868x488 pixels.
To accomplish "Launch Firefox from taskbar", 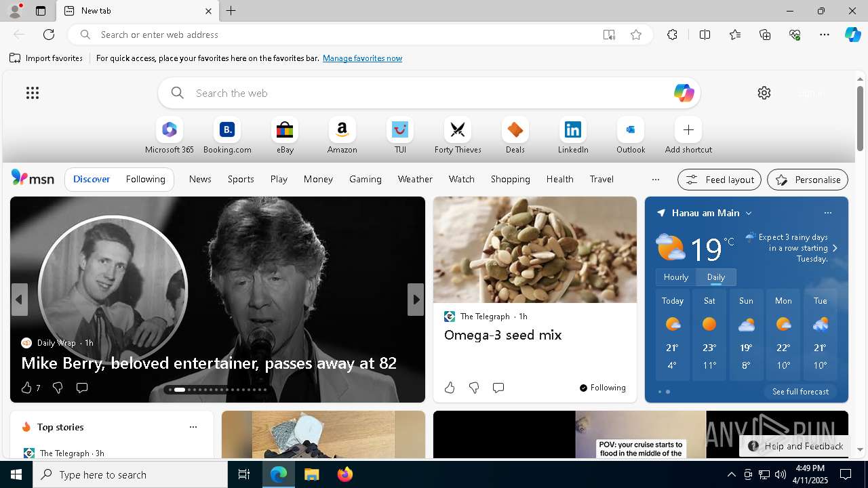I will 345,474.
